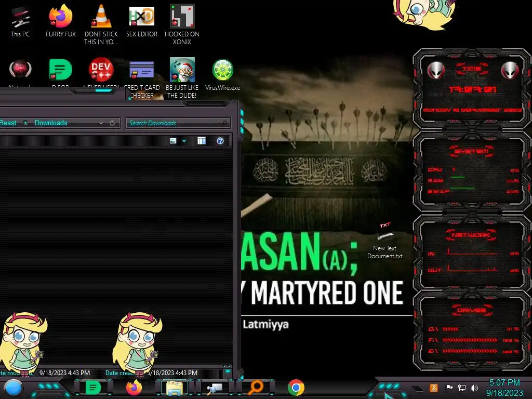Show hidden tray icons arrow

[x=417, y=388]
